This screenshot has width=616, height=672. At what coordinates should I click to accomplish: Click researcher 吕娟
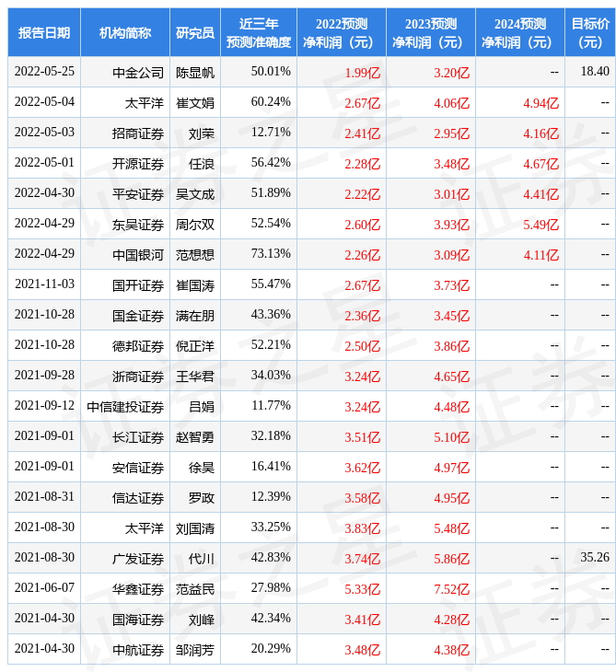(202, 407)
